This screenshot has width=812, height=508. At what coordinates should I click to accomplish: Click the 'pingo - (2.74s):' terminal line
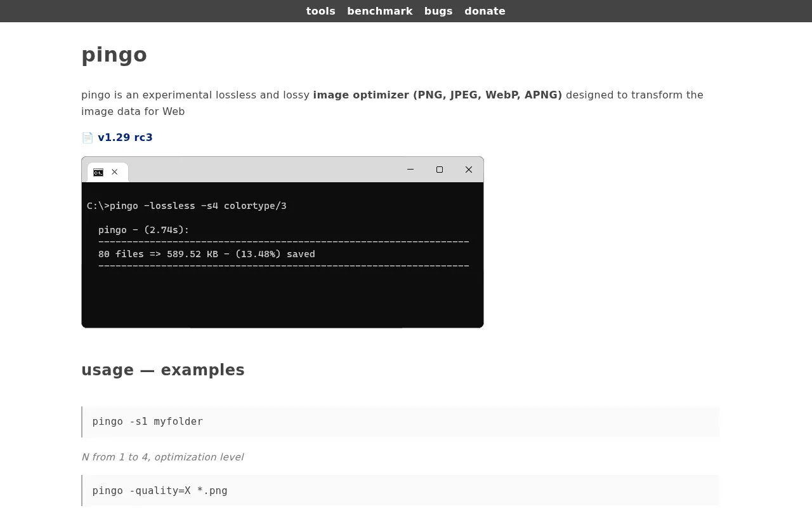(144, 230)
